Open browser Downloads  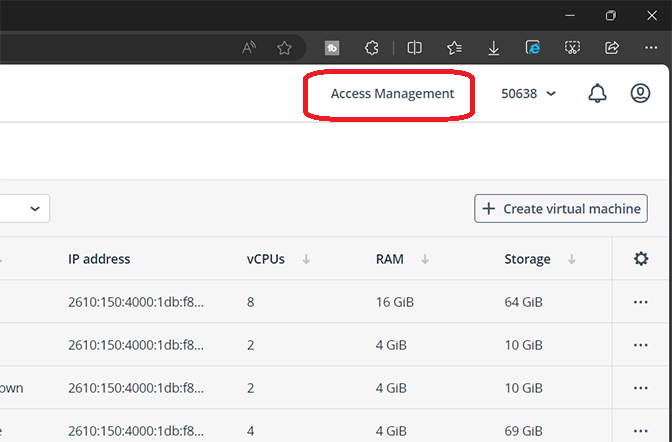coord(493,48)
